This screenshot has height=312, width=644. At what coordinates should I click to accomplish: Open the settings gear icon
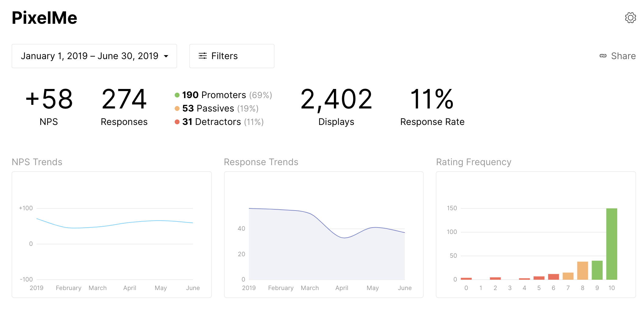pos(630,18)
